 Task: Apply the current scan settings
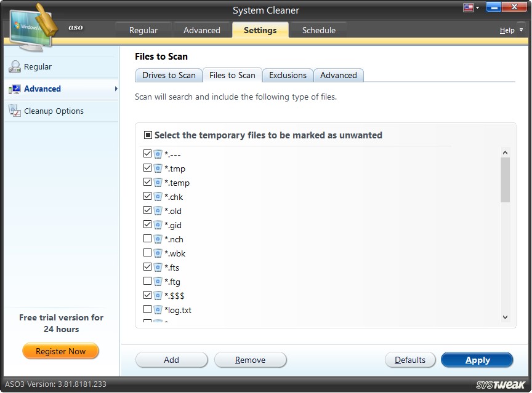coord(477,360)
